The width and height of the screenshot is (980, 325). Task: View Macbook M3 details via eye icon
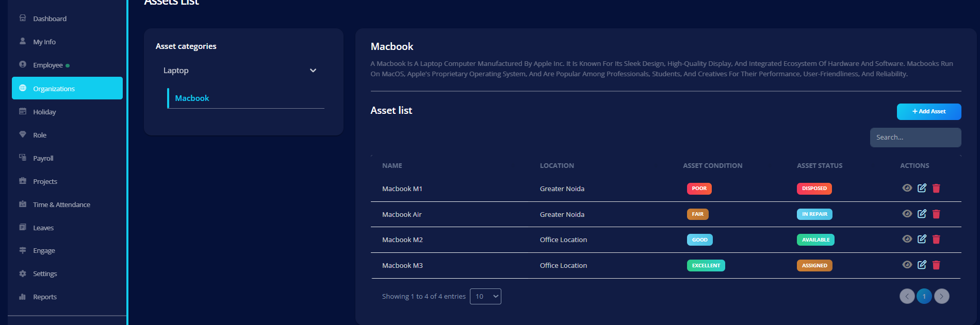[907, 265]
